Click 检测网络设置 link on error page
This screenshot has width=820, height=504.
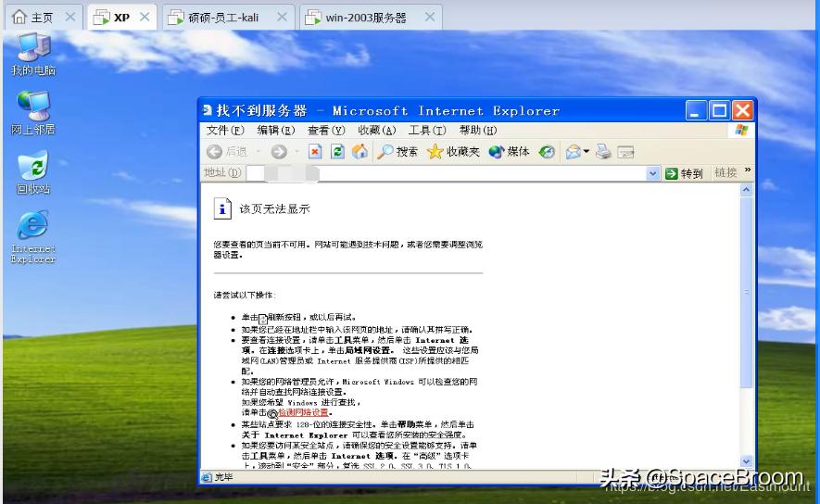coord(303,412)
